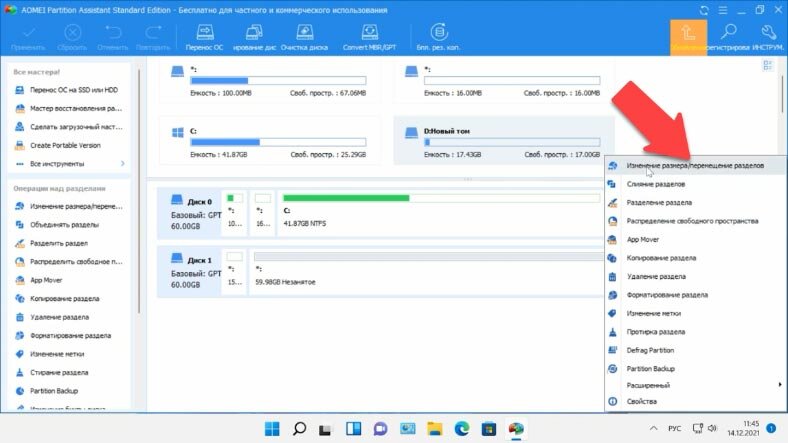The width and height of the screenshot is (788, 443).
Task: Open taskbar search magnifier
Action: (300, 429)
